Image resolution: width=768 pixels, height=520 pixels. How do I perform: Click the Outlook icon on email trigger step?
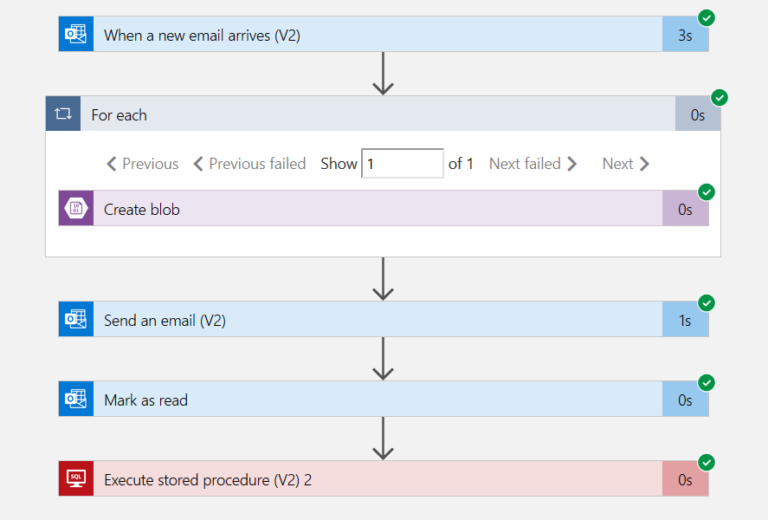point(76,35)
